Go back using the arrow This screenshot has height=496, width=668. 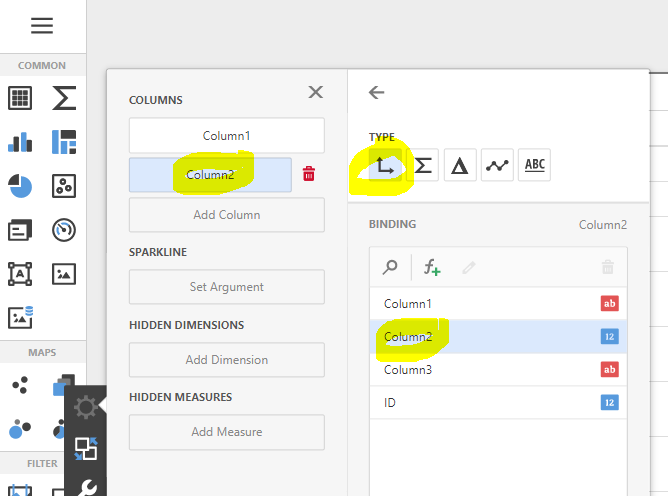[x=377, y=93]
